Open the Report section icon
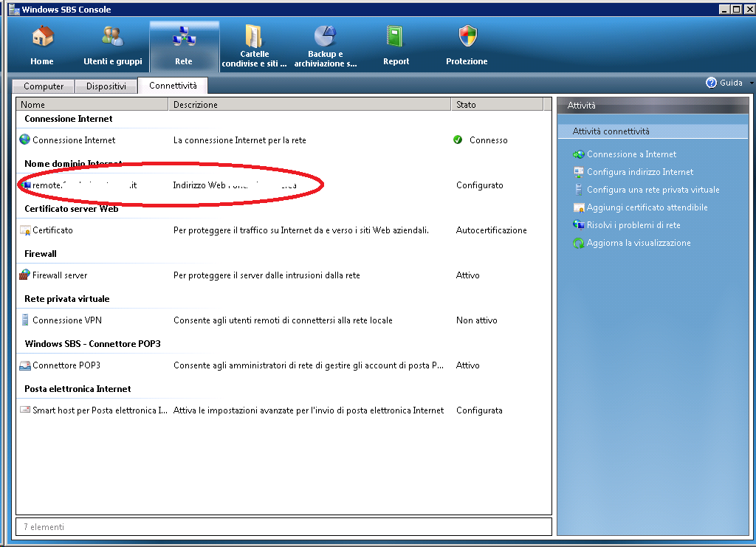The image size is (756, 547). tap(395, 37)
